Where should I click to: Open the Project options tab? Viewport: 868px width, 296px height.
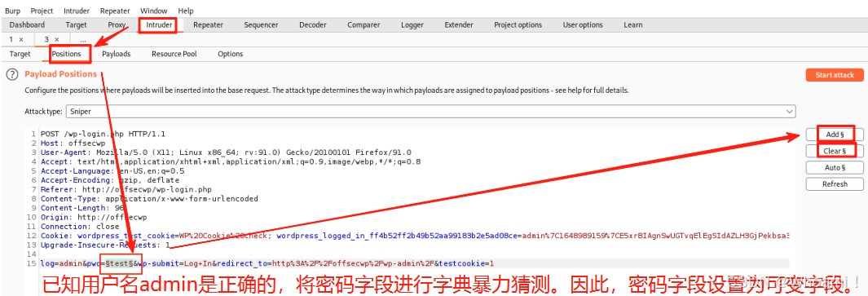tap(518, 25)
